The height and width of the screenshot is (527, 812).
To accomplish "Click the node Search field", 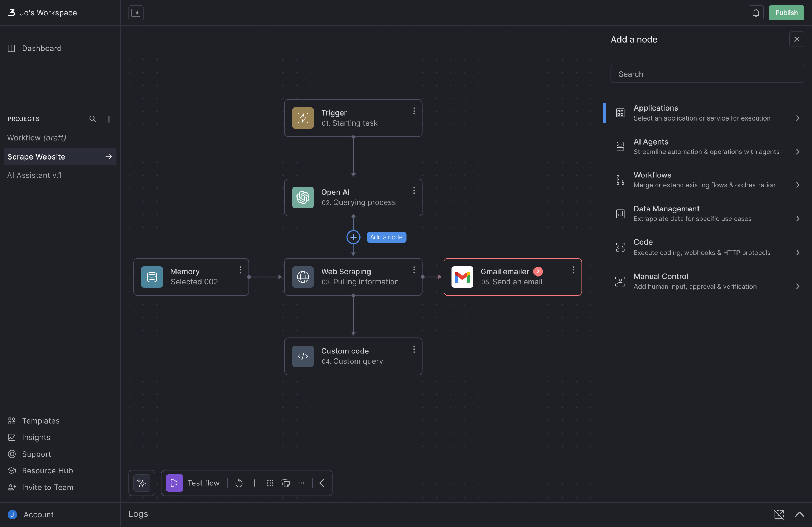I will click(707, 74).
